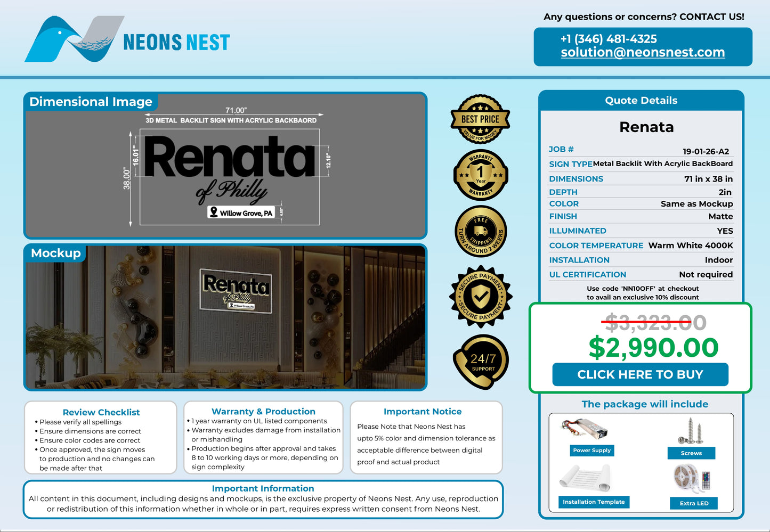
Task: Click the location pin in Willow Grove tag
Action: [x=214, y=212]
